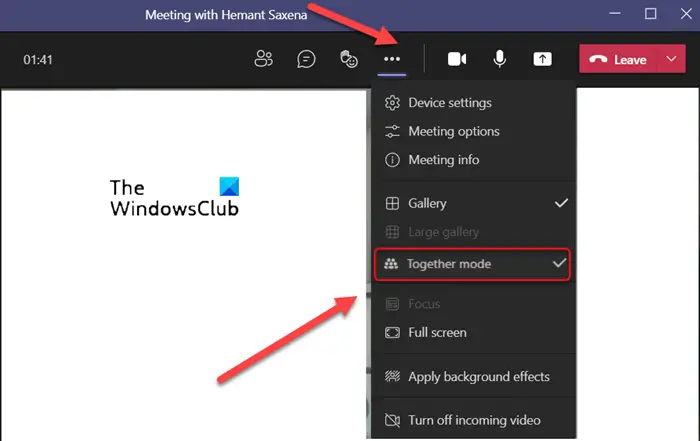Open Apply background effects

[474, 377]
